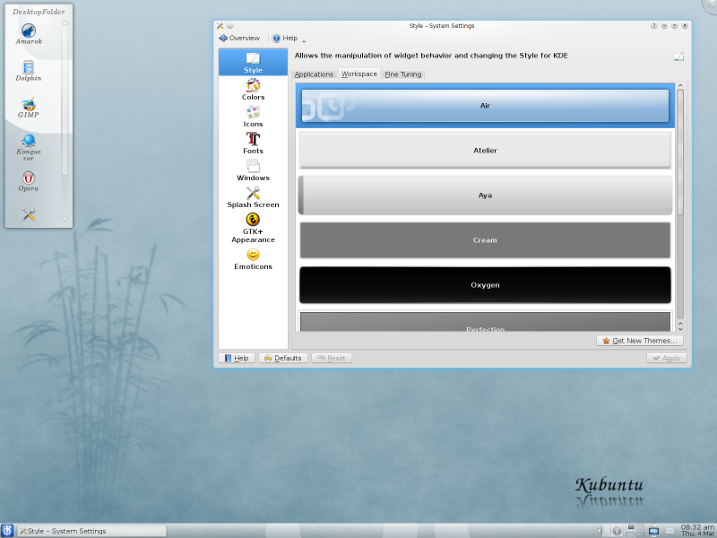Switch to the Workspace tab

pyautogui.click(x=359, y=74)
